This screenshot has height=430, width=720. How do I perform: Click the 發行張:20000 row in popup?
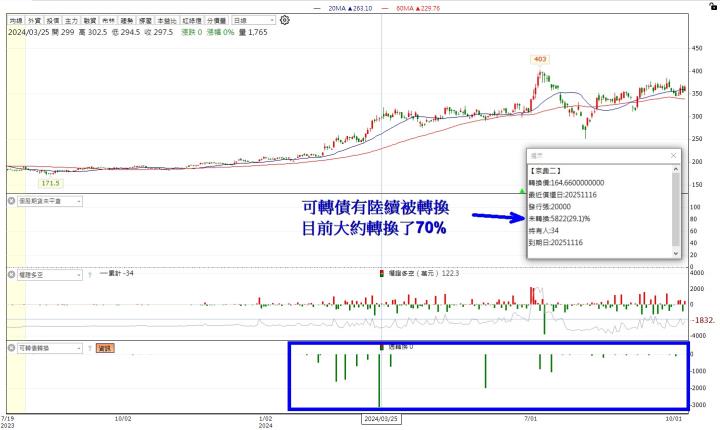(x=550, y=207)
